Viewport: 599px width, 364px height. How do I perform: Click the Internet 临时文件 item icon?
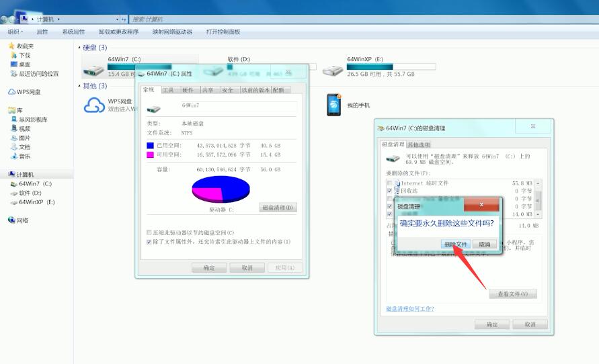tap(397, 183)
